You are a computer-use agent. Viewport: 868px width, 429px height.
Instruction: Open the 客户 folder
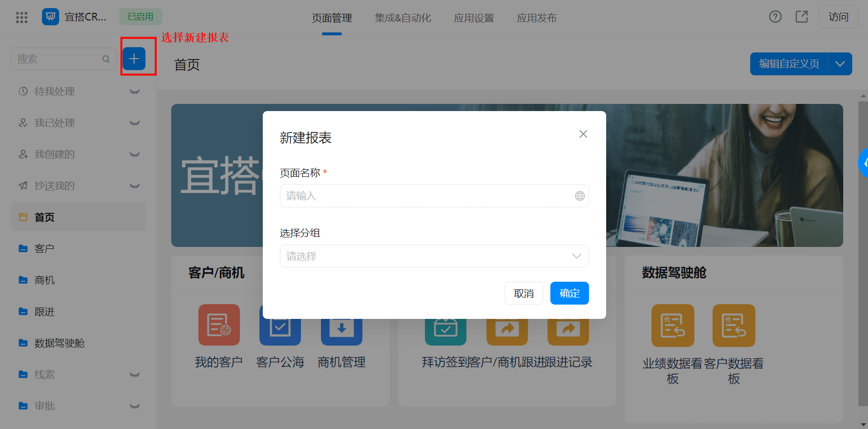78,249
